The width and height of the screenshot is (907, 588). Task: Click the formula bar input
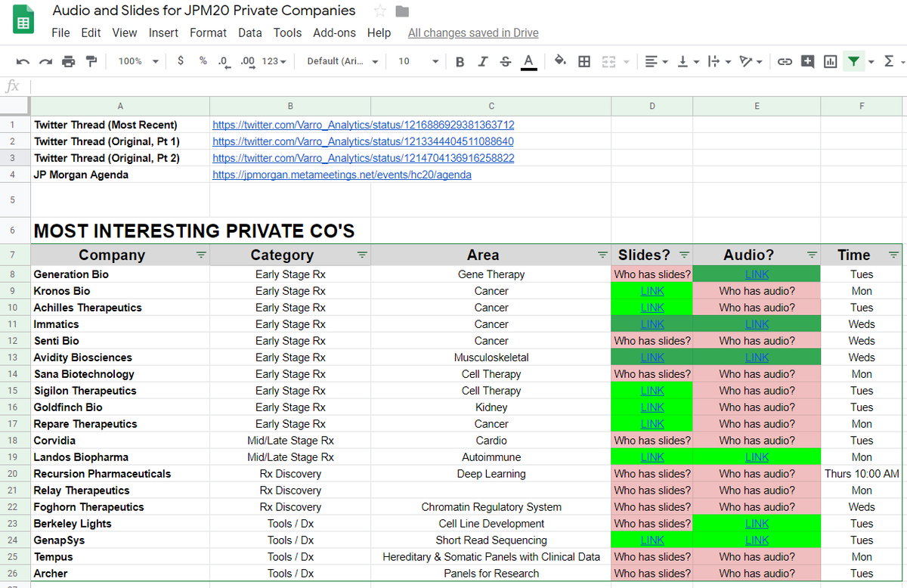click(469, 85)
